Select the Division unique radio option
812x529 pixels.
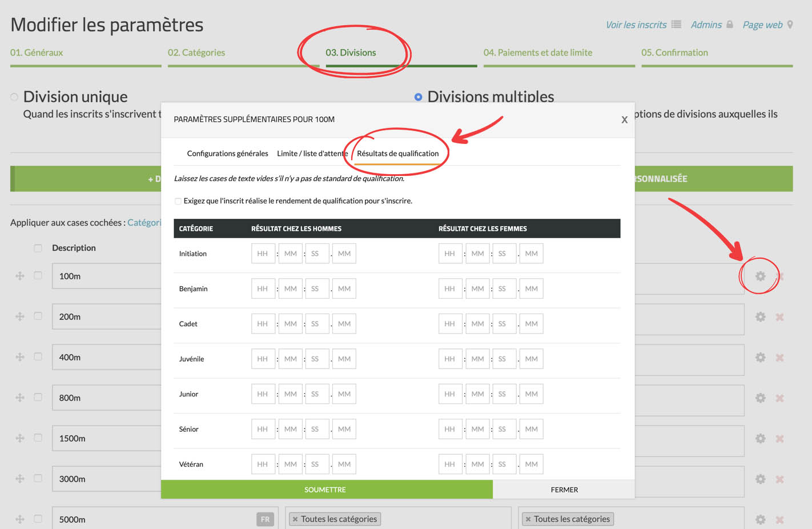(14, 97)
